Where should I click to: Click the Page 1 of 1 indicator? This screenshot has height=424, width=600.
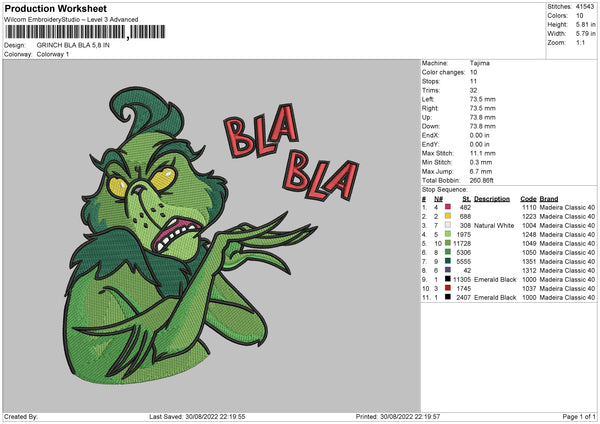(579, 416)
